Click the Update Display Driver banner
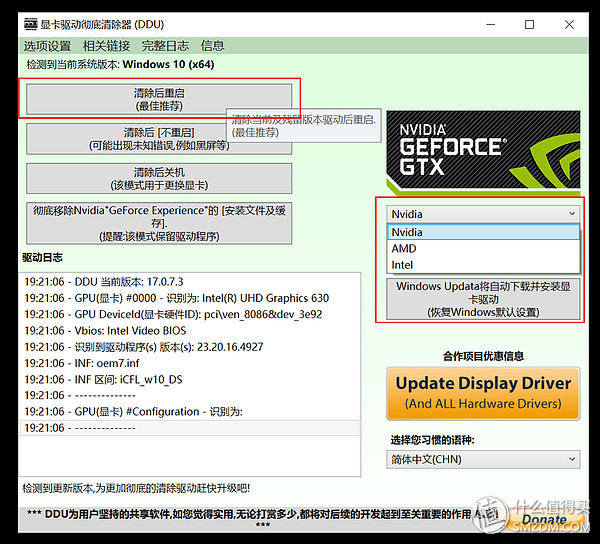The image size is (600, 544). [483, 393]
